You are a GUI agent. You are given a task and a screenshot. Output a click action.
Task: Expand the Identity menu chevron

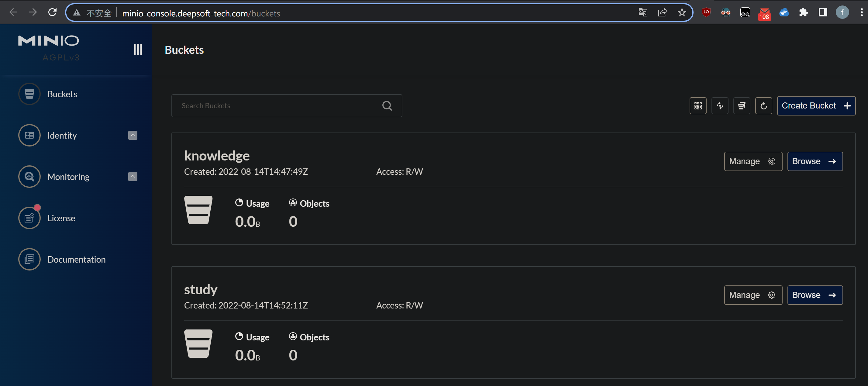click(x=133, y=135)
